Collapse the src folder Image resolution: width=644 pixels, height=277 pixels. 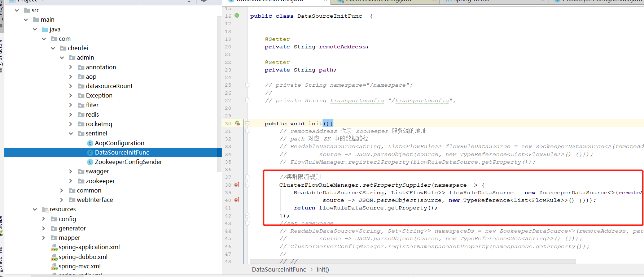tap(17, 10)
